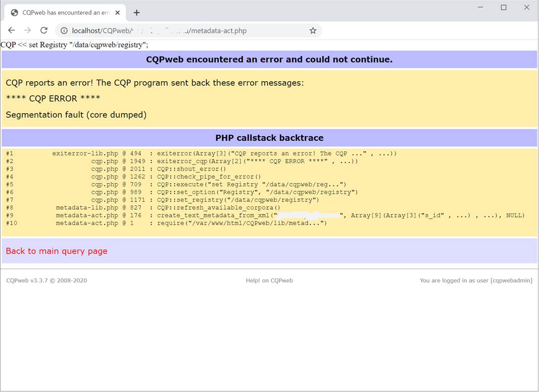
Task: Click the browser back arrow
Action: pyautogui.click(x=11, y=31)
